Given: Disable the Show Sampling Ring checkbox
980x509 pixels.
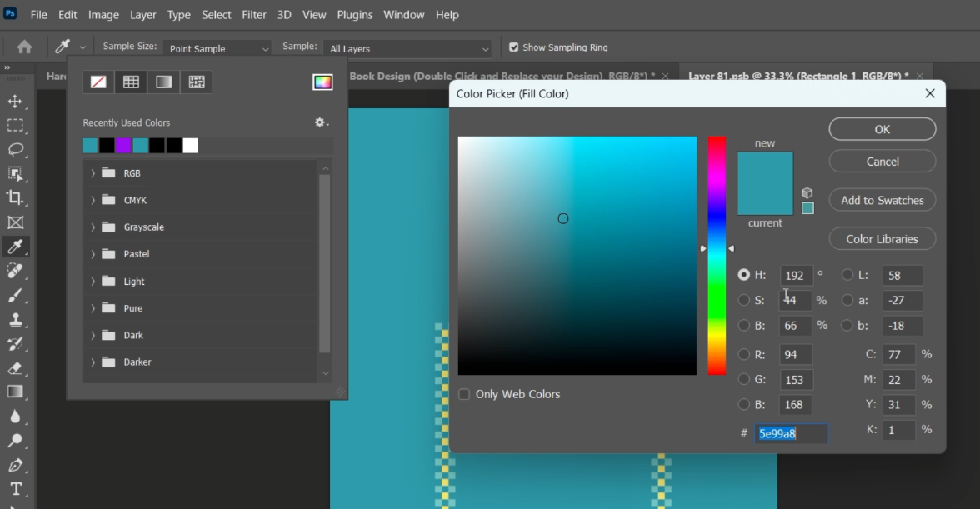Looking at the screenshot, I should [513, 47].
